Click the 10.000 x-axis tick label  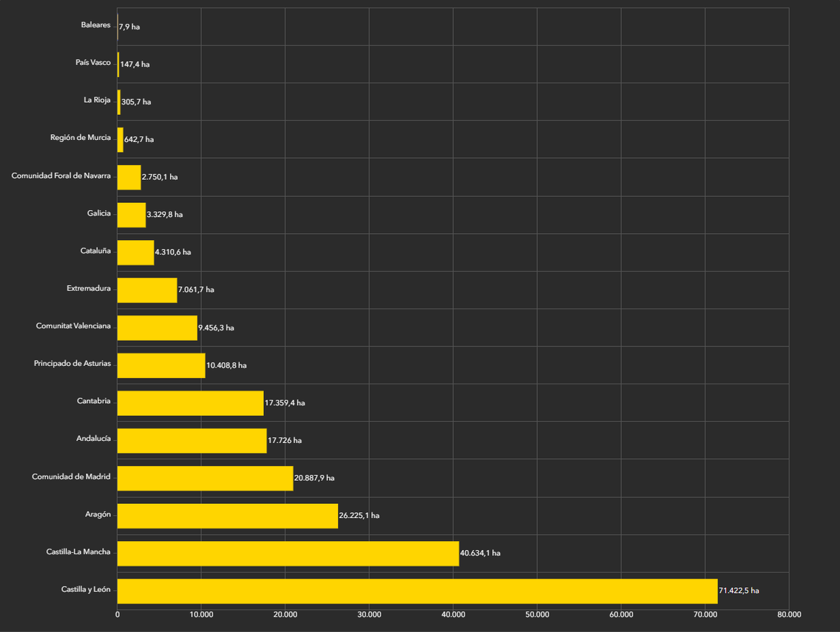coord(202,615)
